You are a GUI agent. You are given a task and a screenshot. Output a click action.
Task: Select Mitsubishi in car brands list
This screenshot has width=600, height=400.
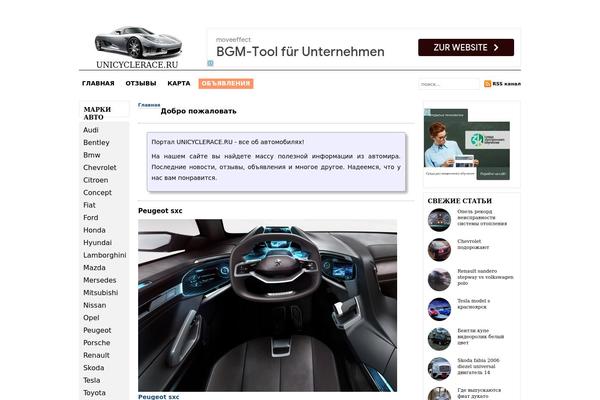click(101, 292)
